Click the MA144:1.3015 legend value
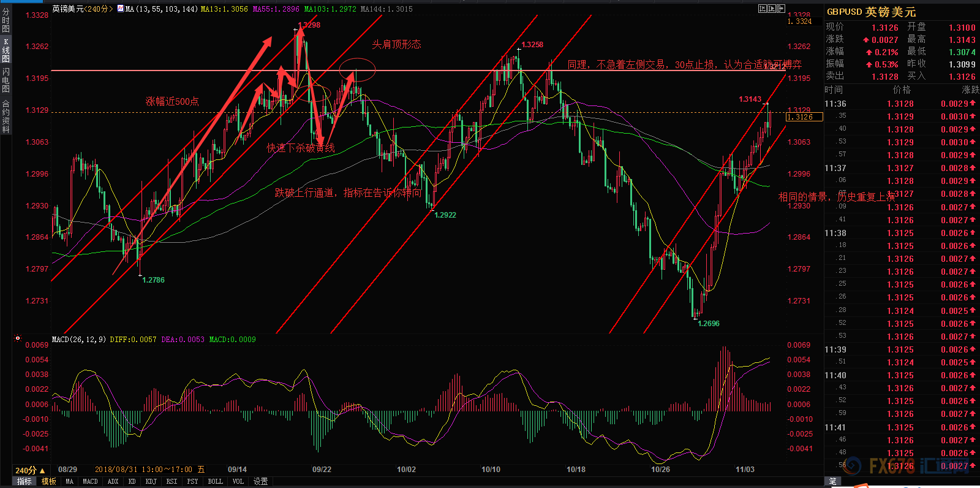Screen dimensions: 980x488 click(386, 9)
